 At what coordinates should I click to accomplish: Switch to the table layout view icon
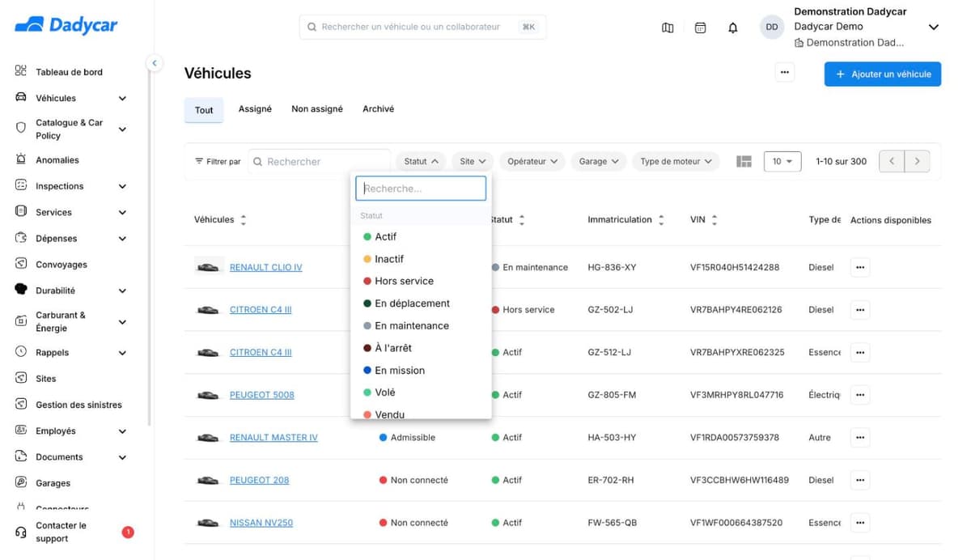(x=744, y=161)
